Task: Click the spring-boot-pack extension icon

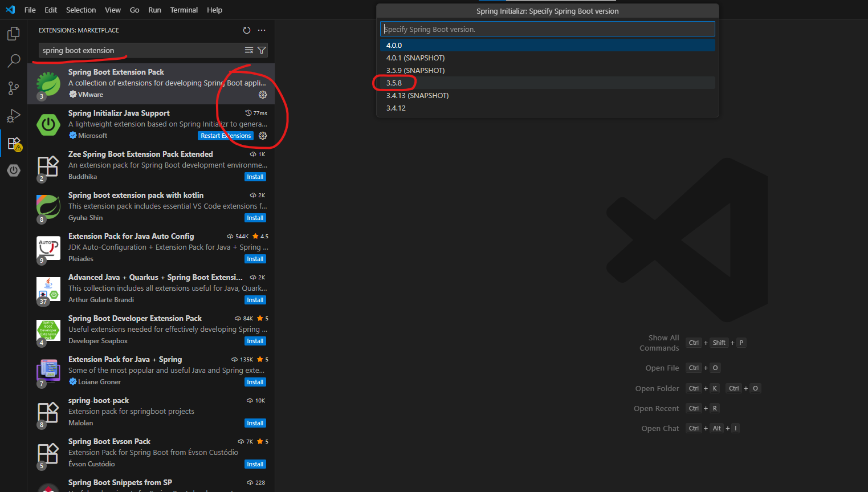Action: point(48,412)
